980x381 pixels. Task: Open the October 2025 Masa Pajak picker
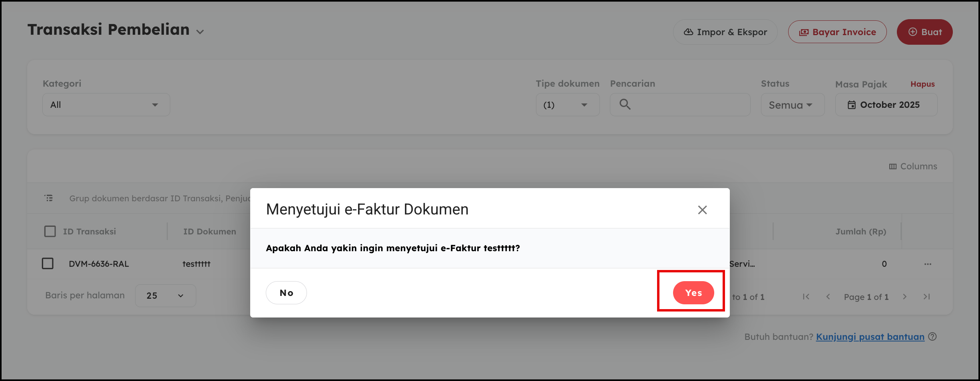pos(886,105)
